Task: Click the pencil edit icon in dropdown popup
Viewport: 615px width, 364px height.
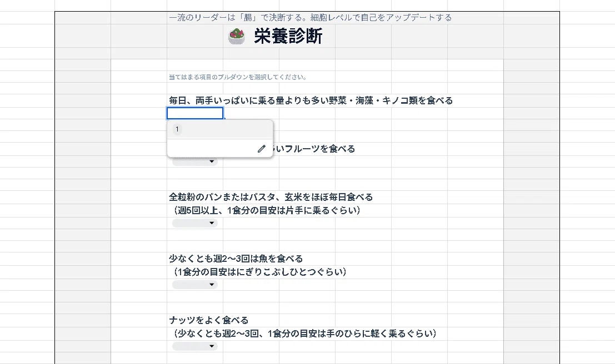Action: pyautogui.click(x=262, y=149)
